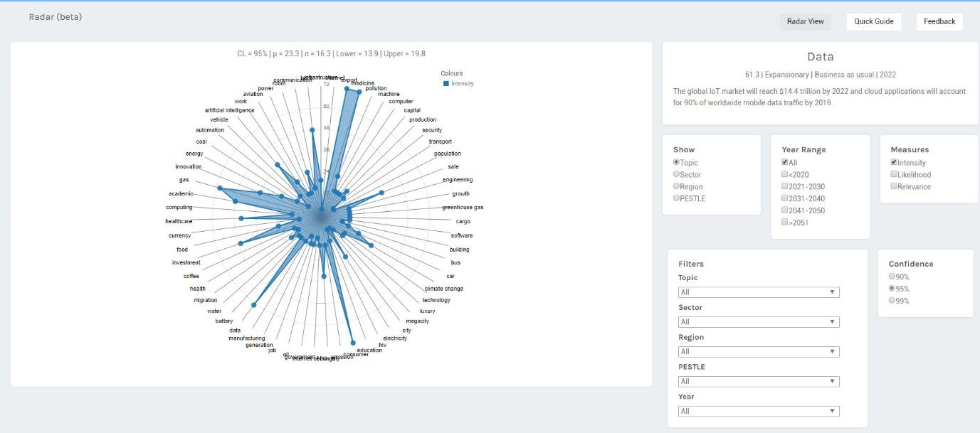Expand the Topic filter dropdown

click(759, 292)
